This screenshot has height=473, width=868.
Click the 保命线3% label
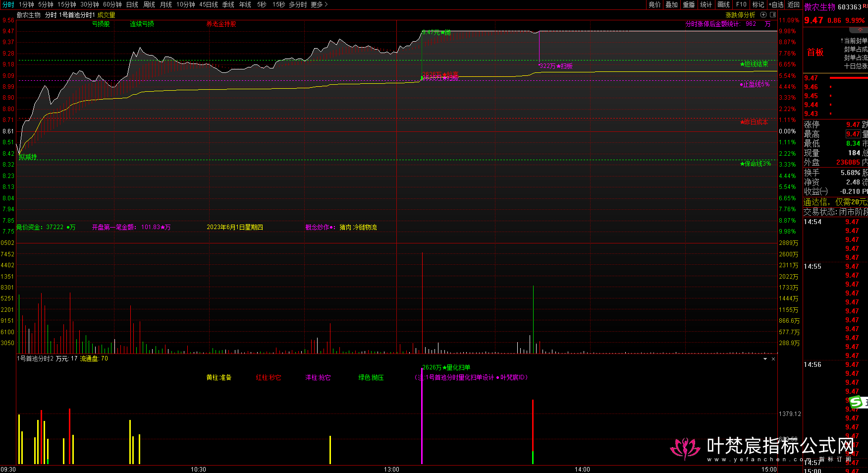coord(756,164)
